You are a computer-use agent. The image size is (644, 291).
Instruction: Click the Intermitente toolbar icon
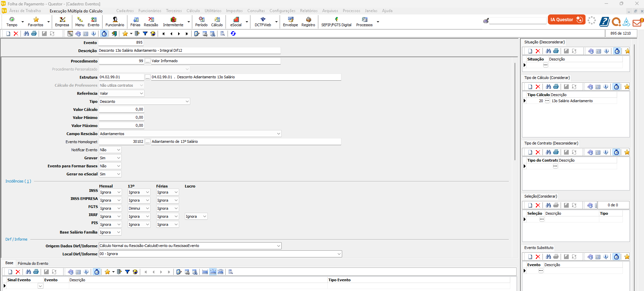[x=173, y=22]
